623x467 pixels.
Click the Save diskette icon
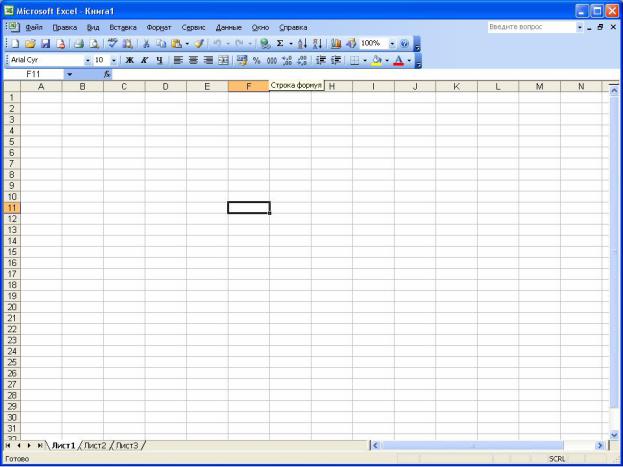[x=45, y=44]
